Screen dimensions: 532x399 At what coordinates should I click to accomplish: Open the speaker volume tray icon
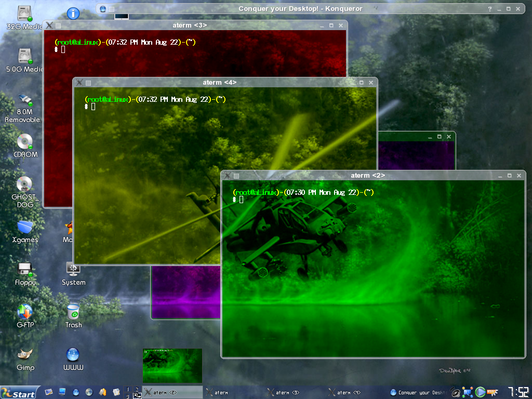pos(455,393)
